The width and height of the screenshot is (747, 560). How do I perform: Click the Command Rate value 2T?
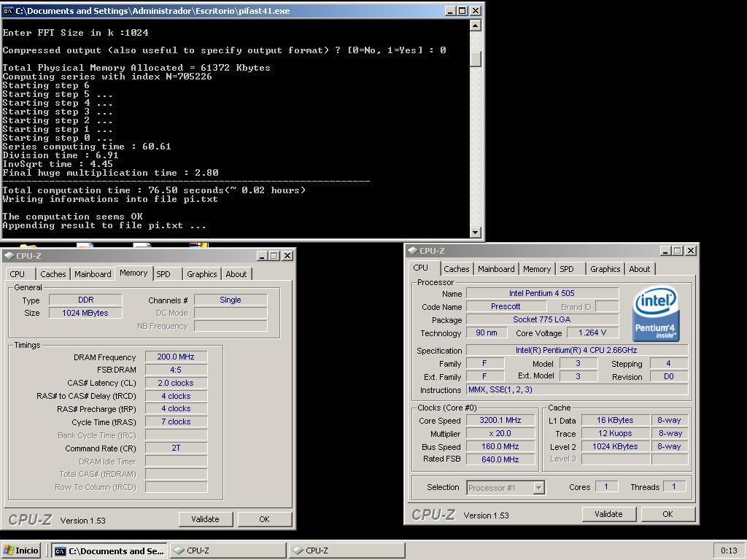[176, 448]
